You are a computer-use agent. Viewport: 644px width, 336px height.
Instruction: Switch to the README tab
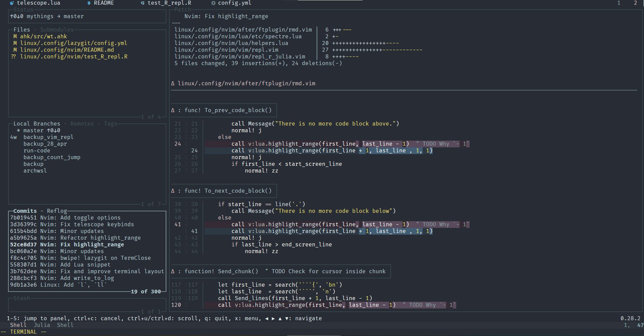(104, 3)
